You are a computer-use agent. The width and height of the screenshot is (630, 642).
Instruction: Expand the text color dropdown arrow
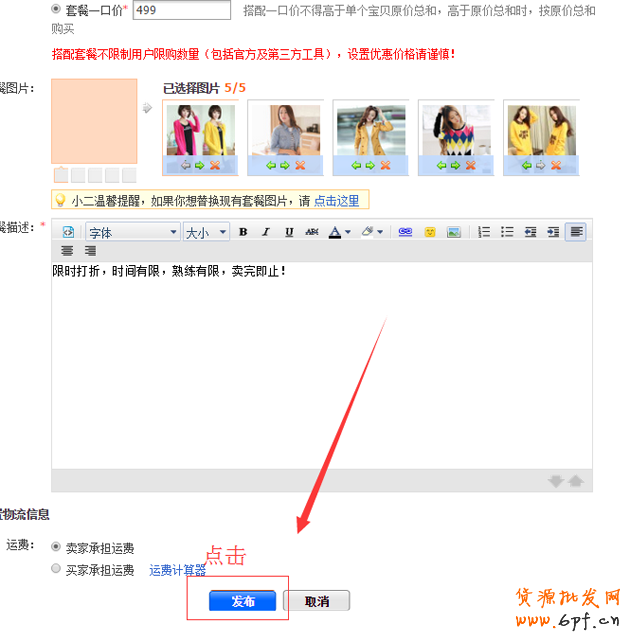[347, 232]
